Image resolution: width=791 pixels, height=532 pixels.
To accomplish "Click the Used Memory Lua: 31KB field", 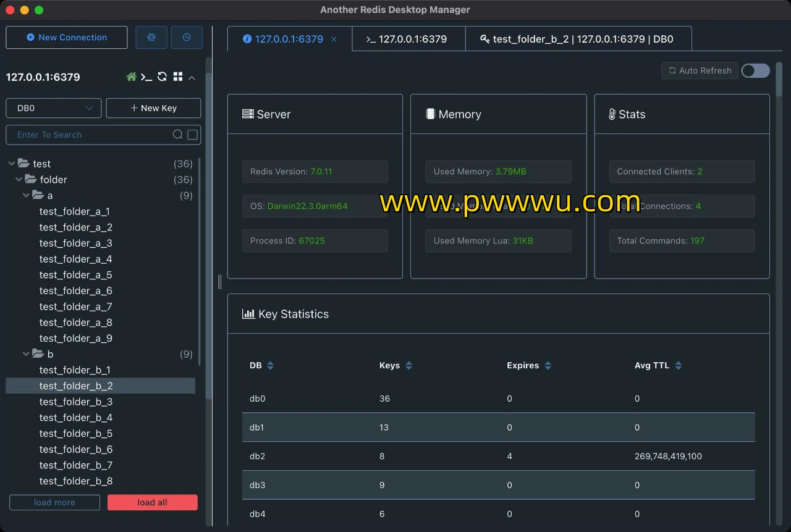I will coord(498,241).
